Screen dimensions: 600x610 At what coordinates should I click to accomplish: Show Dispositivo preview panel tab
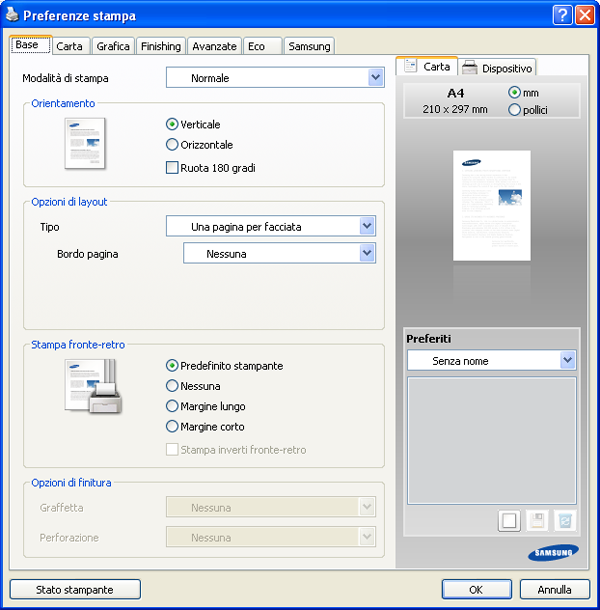[x=497, y=68]
